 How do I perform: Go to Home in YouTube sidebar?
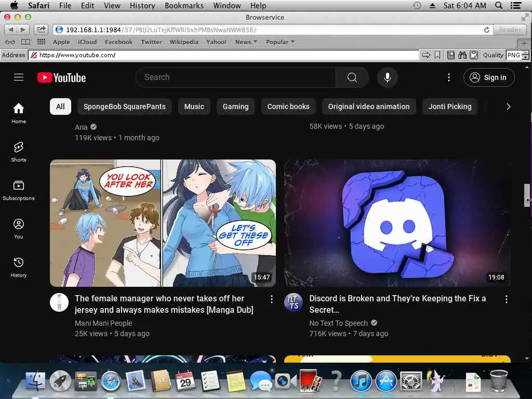[19, 113]
